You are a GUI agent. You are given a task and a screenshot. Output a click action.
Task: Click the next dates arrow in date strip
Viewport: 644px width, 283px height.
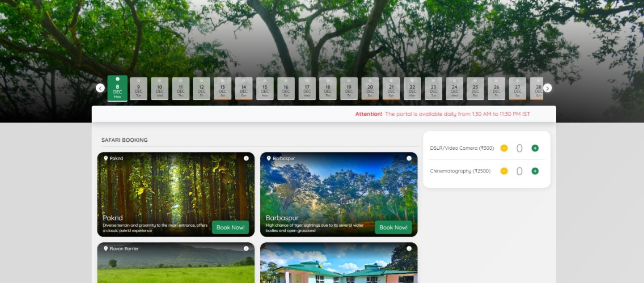coord(547,88)
